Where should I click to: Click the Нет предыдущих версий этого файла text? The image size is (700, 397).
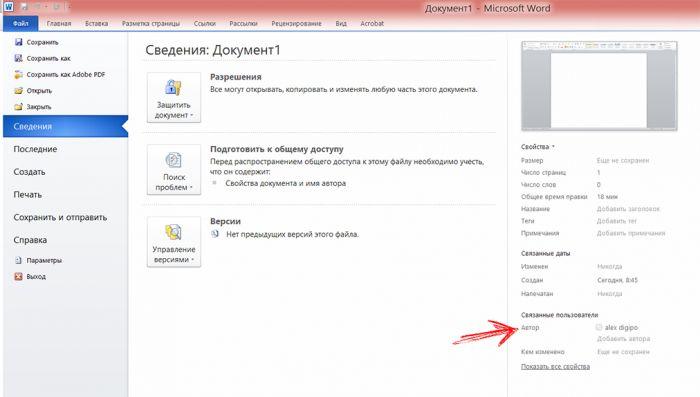292,234
